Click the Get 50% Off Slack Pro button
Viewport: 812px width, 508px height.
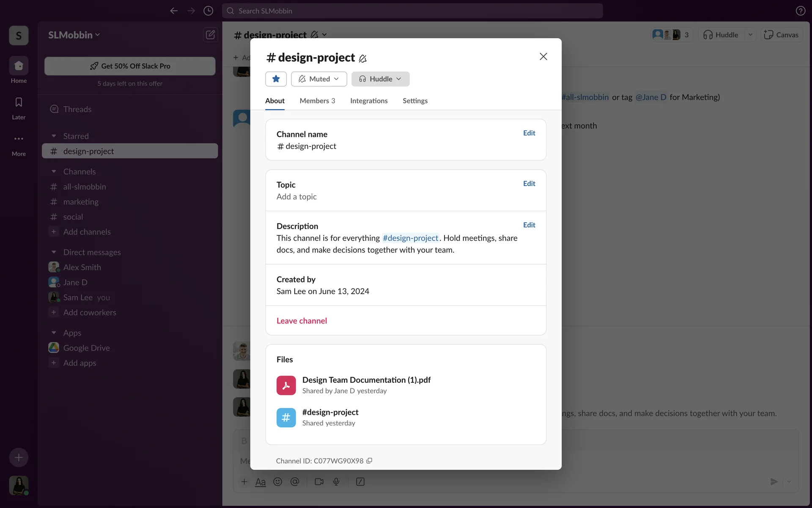pos(130,66)
